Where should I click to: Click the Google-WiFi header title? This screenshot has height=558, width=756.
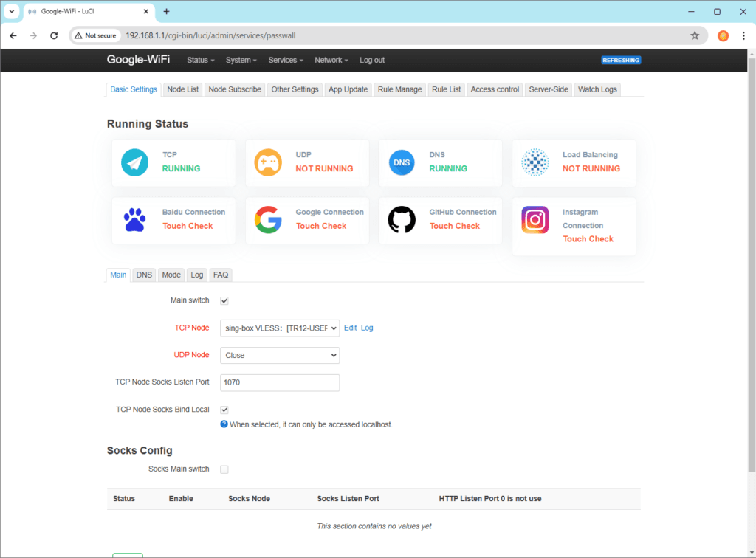138,60
